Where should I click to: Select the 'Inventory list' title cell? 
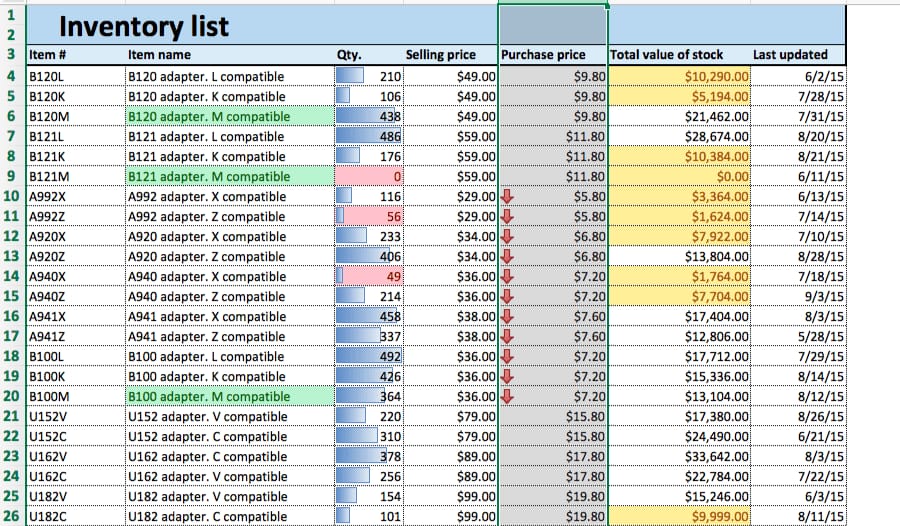point(144,26)
